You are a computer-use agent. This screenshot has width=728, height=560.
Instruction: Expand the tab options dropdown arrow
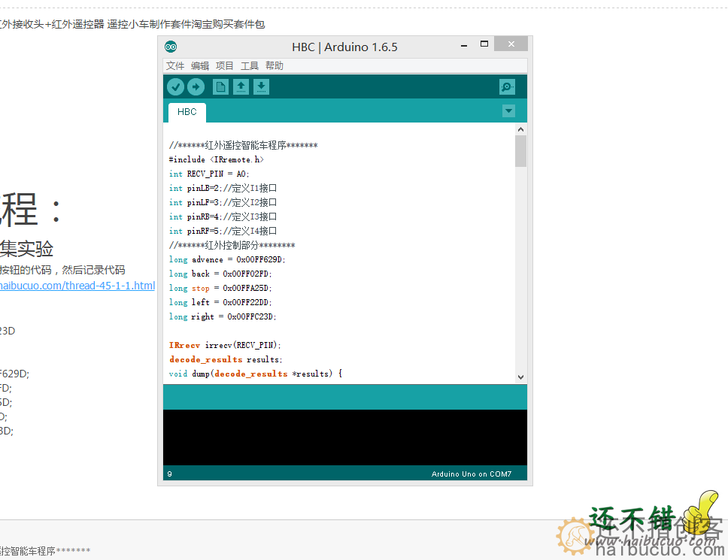point(509,111)
